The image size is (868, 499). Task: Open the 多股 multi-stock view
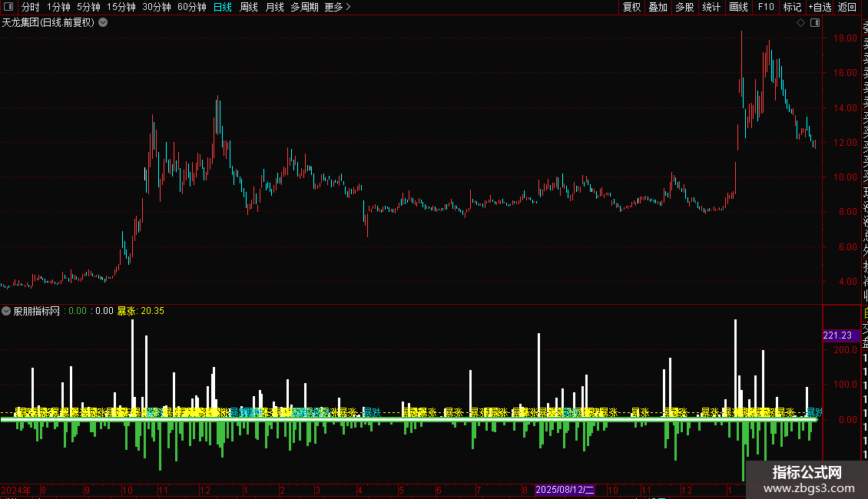(x=684, y=7)
